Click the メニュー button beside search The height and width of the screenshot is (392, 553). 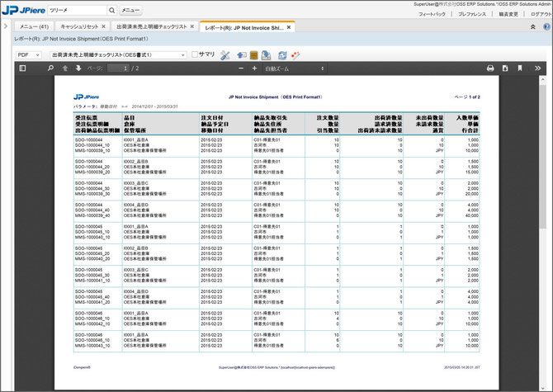pos(130,10)
